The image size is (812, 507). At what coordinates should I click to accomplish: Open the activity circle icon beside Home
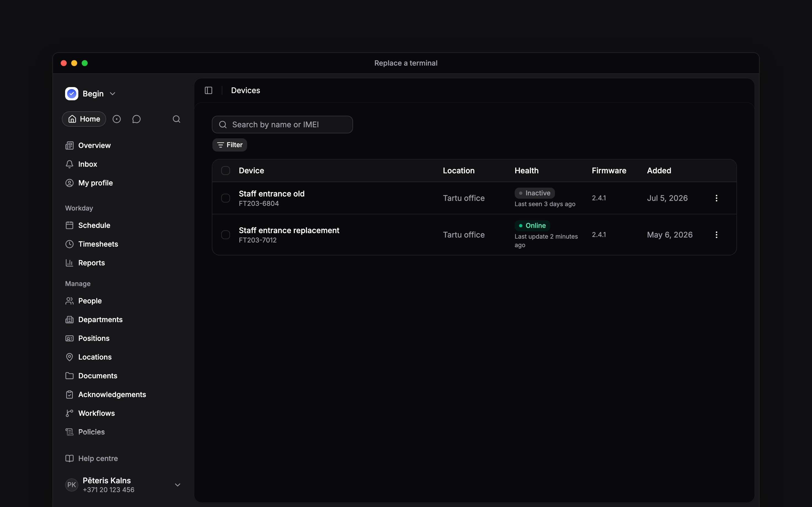(x=116, y=119)
